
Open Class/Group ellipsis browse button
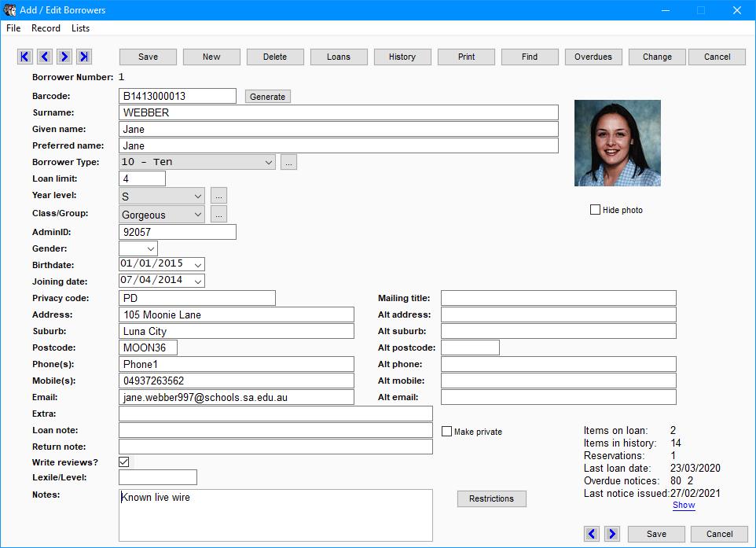[218, 215]
